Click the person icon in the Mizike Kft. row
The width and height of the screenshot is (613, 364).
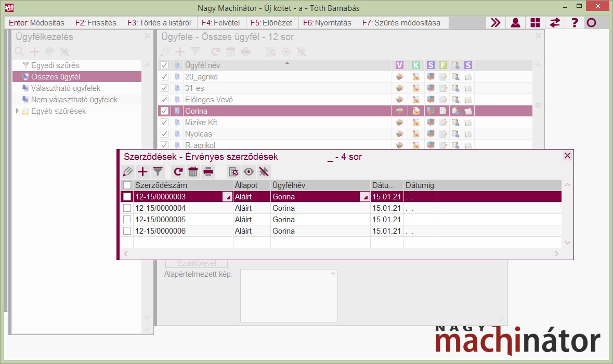pos(455,122)
